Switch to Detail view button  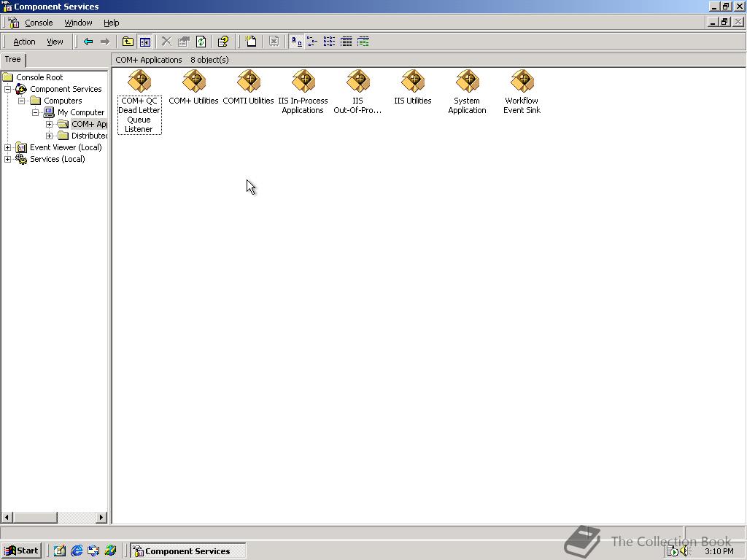(347, 42)
